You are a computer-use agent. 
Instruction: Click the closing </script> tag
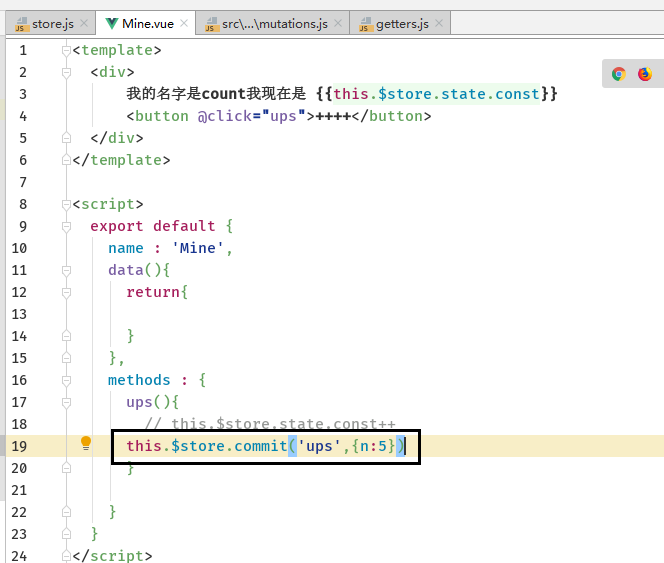point(112,556)
